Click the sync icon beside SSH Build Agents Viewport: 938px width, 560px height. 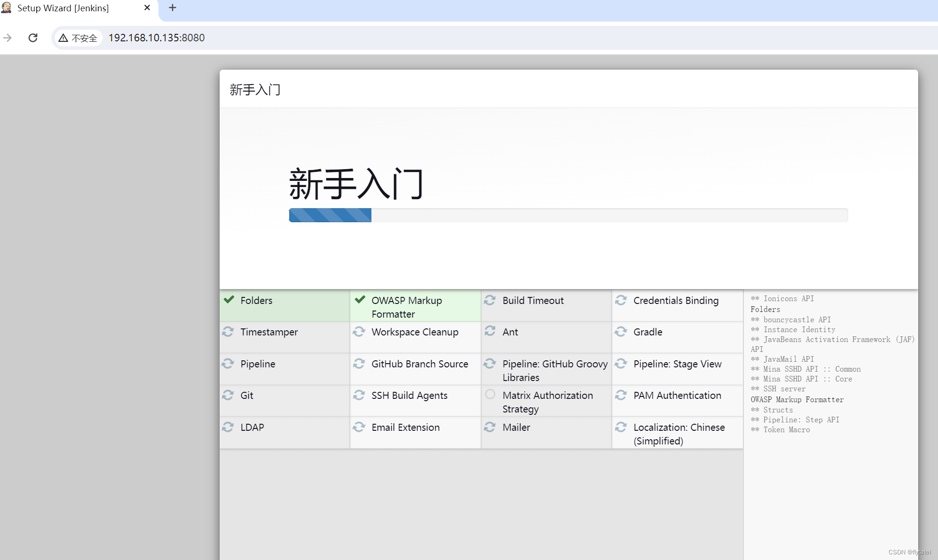pos(359,395)
